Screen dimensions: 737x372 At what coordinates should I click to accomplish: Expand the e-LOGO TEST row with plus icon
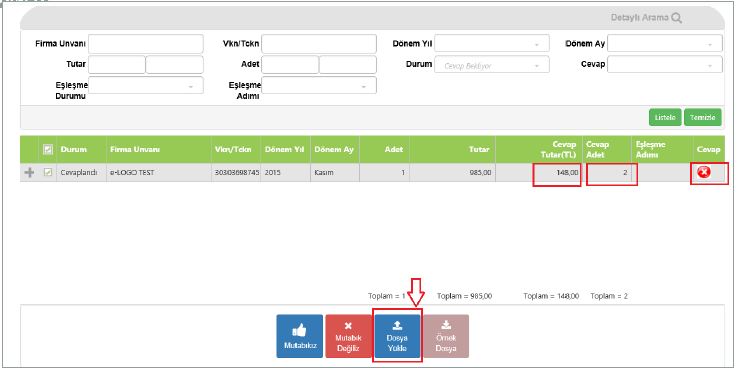(29, 173)
